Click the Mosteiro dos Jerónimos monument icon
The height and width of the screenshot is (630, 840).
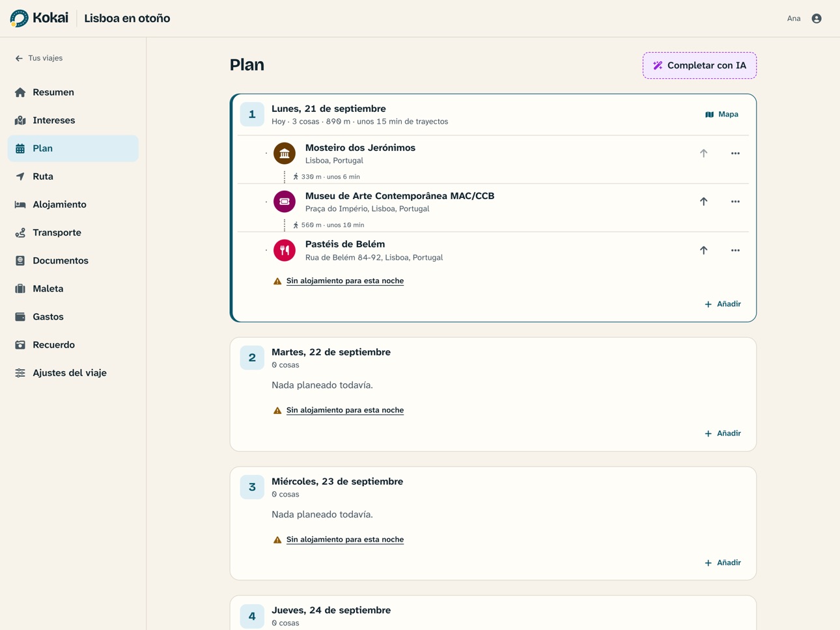285,154
